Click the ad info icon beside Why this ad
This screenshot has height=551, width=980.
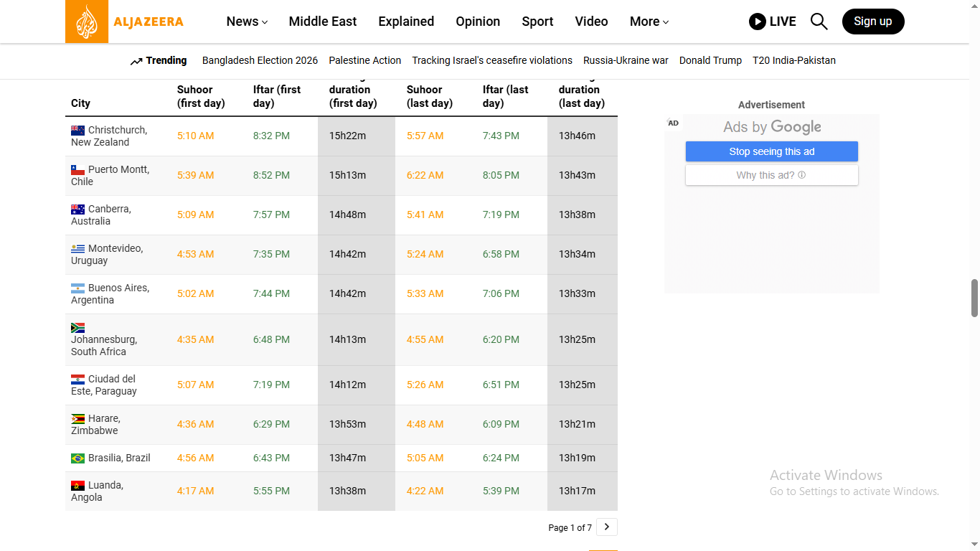[x=801, y=175]
